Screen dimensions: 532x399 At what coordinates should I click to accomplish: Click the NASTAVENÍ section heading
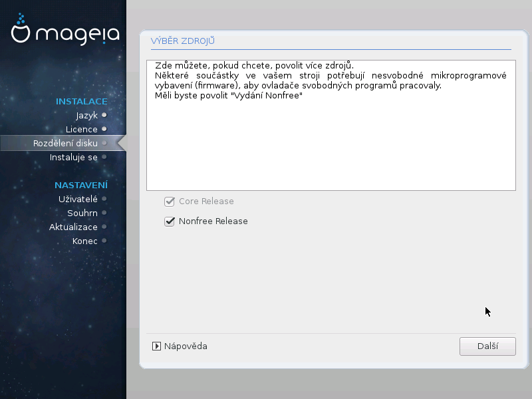(x=81, y=186)
